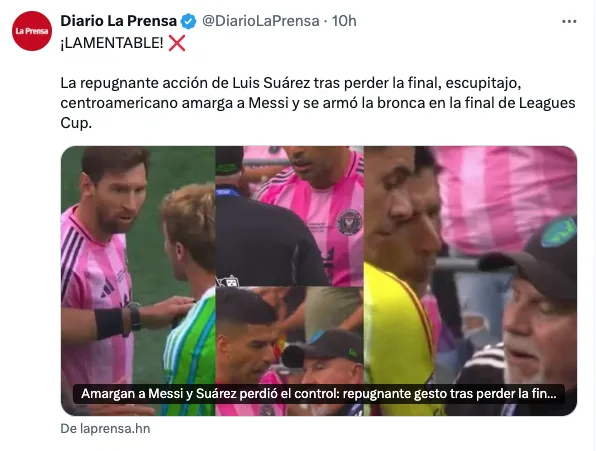Click the green logo on the black cap
596x451 pixels.
point(559,232)
